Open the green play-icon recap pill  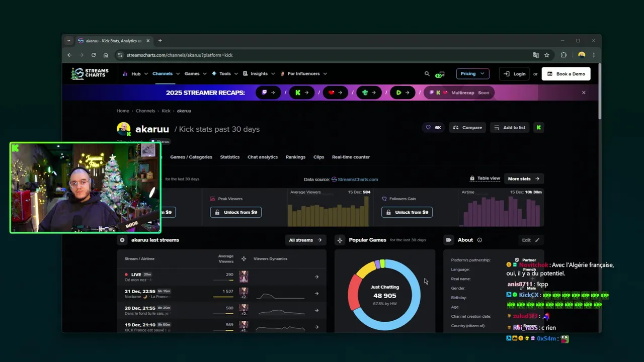tap(403, 93)
